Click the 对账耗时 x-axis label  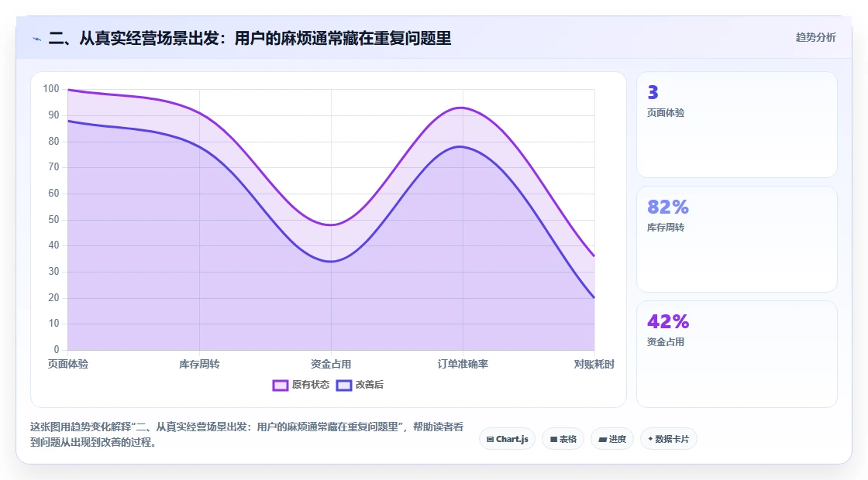594,364
